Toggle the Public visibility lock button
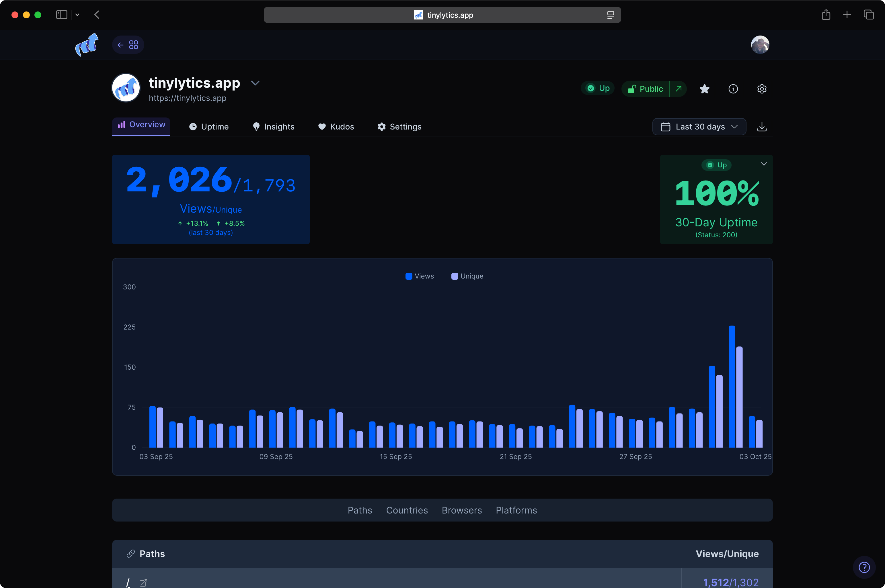The height and width of the screenshot is (588, 885). (x=646, y=89)
